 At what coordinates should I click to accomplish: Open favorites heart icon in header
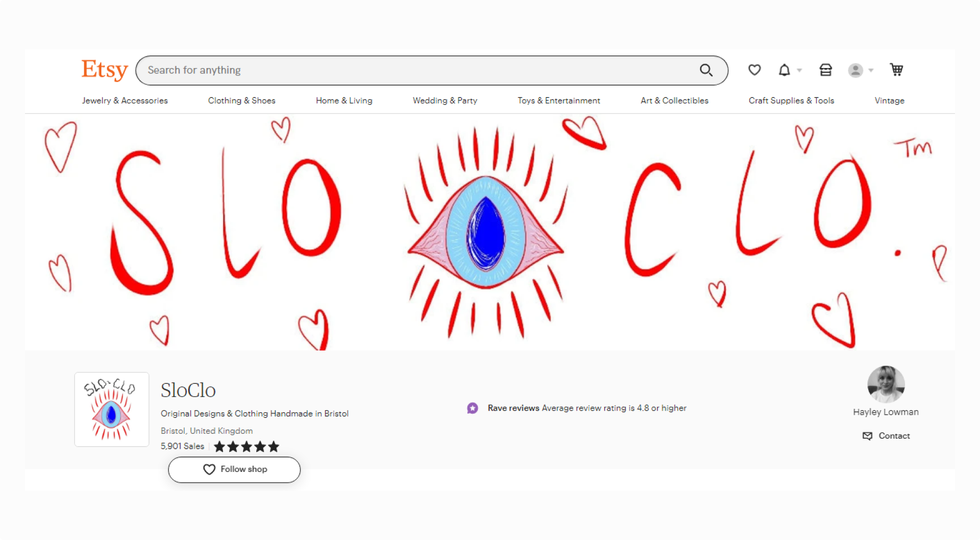coord(754,70)
